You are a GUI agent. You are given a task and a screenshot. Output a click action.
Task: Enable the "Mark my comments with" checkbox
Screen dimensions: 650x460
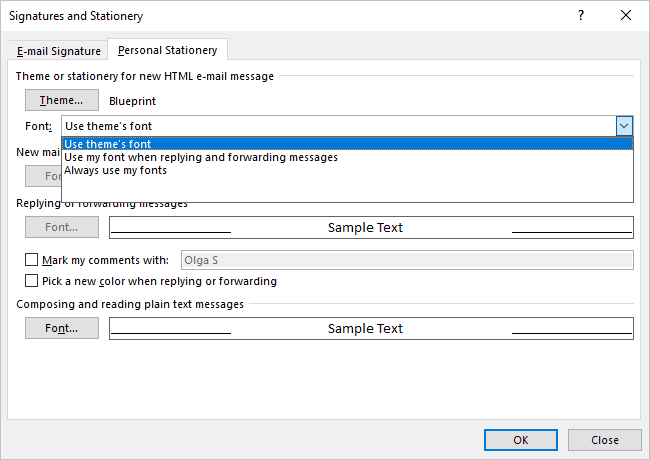coord(32,260)
